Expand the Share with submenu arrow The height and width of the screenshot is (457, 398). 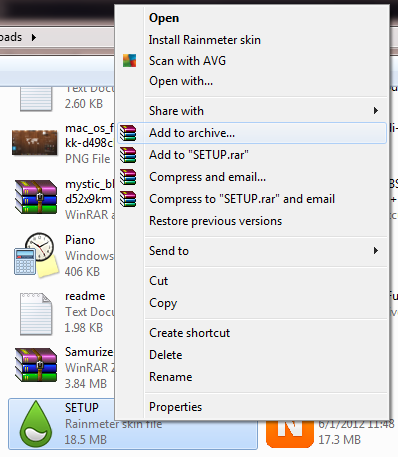coord(376,111)
